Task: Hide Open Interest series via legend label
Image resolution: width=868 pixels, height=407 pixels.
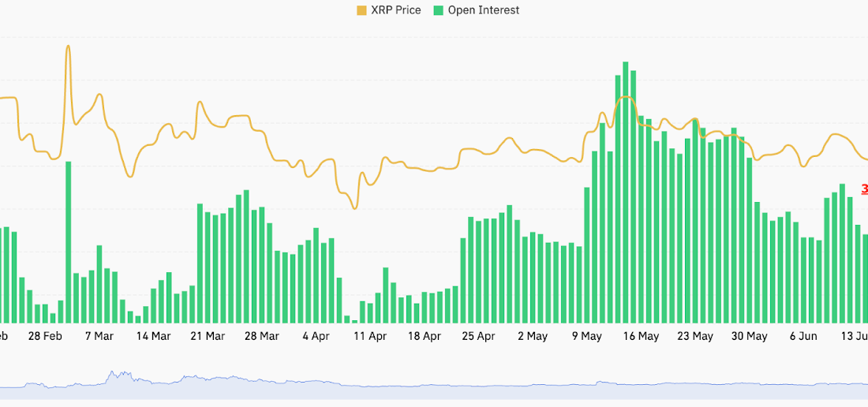Action: [483, 10]
